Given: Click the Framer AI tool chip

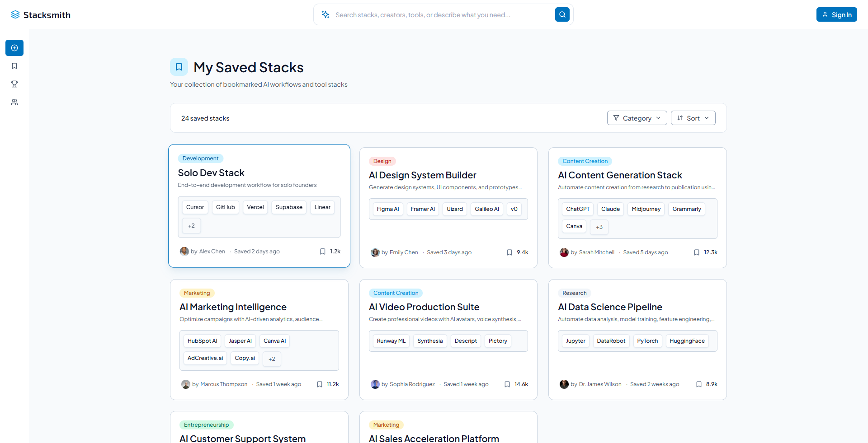Looking at the screenshot, I should [423, 209].
